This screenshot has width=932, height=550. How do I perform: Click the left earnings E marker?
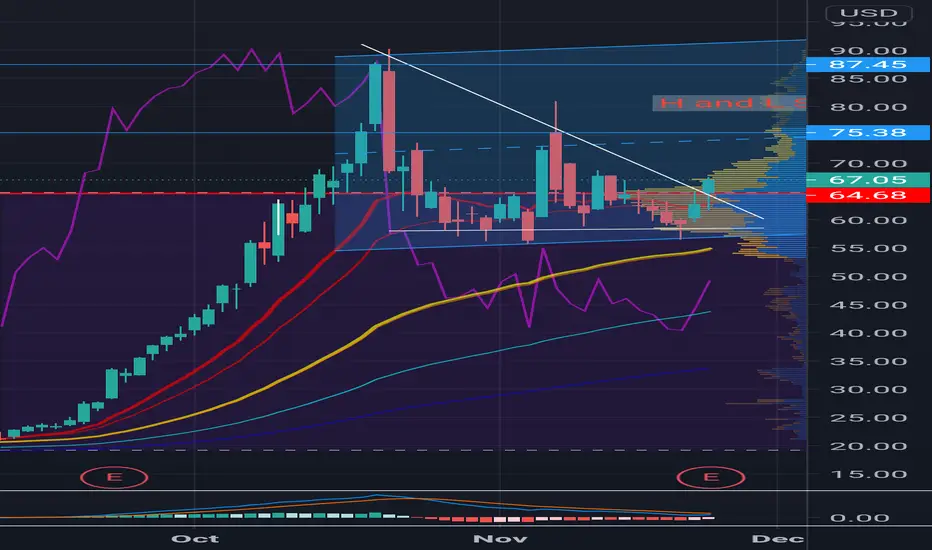[x=114, y=477]
